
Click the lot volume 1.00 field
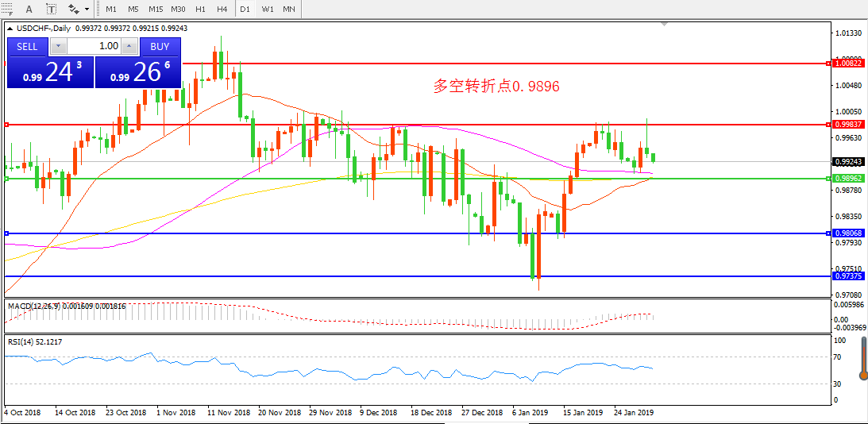point(95,47)
